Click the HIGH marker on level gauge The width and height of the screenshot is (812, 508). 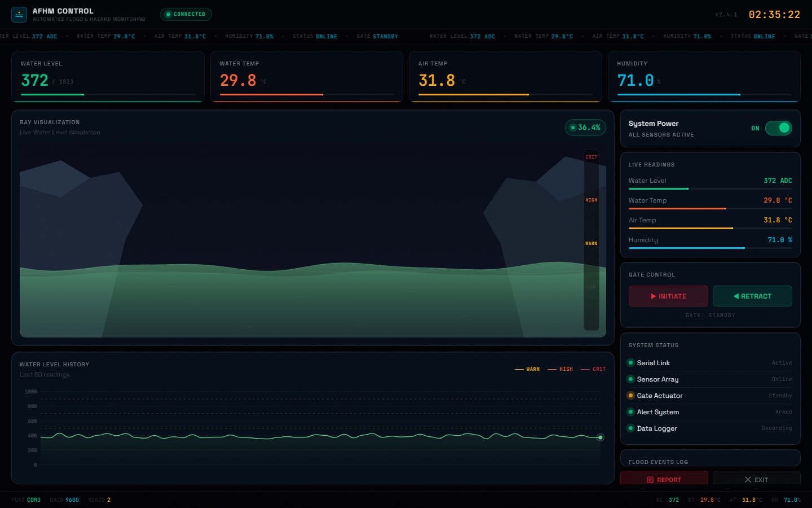point(591,200)
